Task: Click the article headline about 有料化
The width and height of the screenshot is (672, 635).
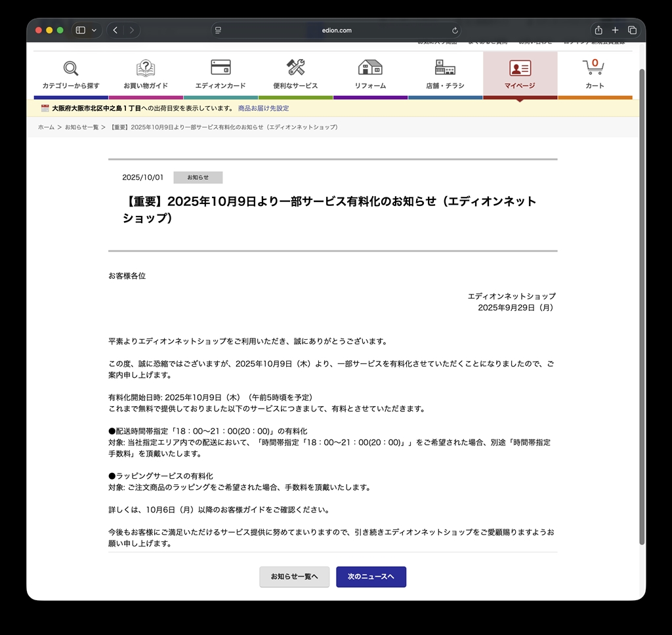Action: 329,209
